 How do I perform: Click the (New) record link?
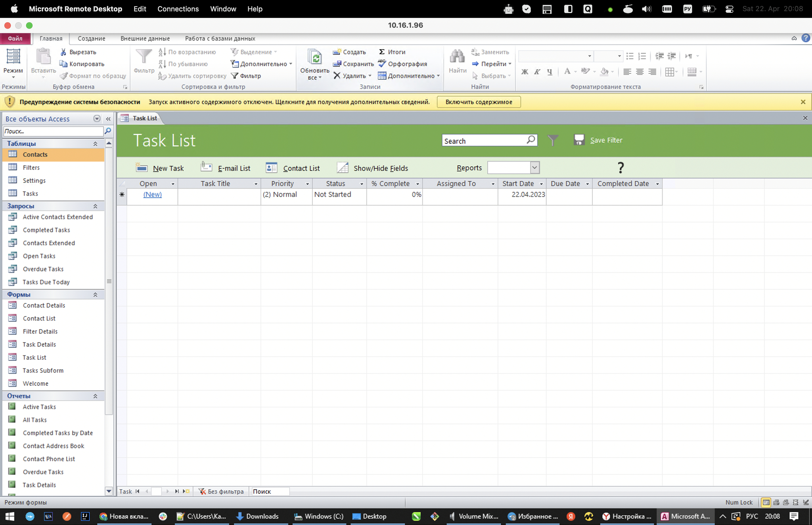click(152, 194)
